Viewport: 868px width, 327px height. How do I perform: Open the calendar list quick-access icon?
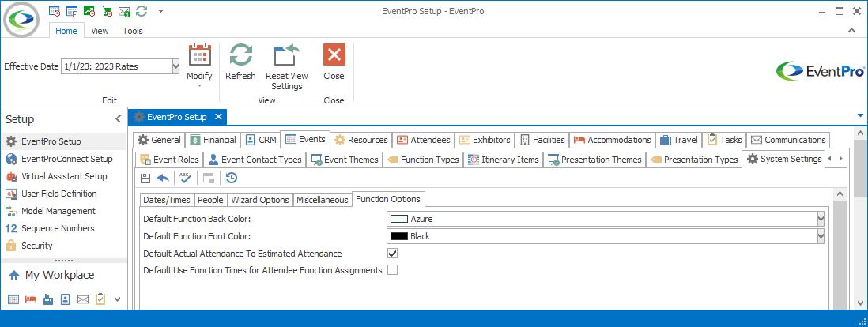coord(72,10)
